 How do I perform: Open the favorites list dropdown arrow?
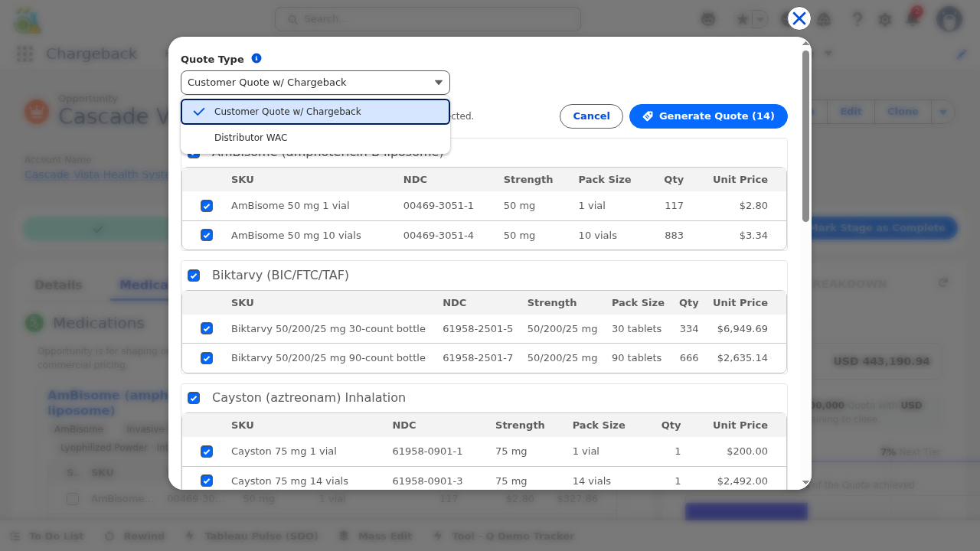[759, 19]
